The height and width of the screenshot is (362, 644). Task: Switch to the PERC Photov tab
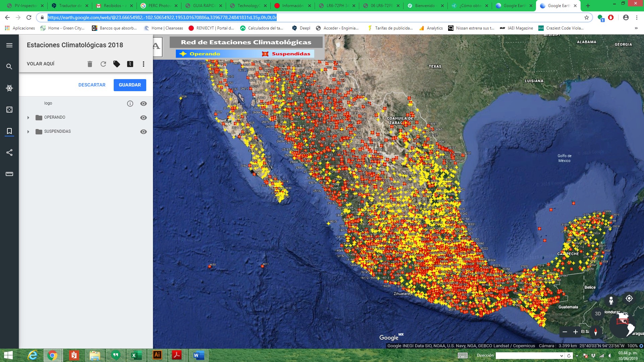159,6
